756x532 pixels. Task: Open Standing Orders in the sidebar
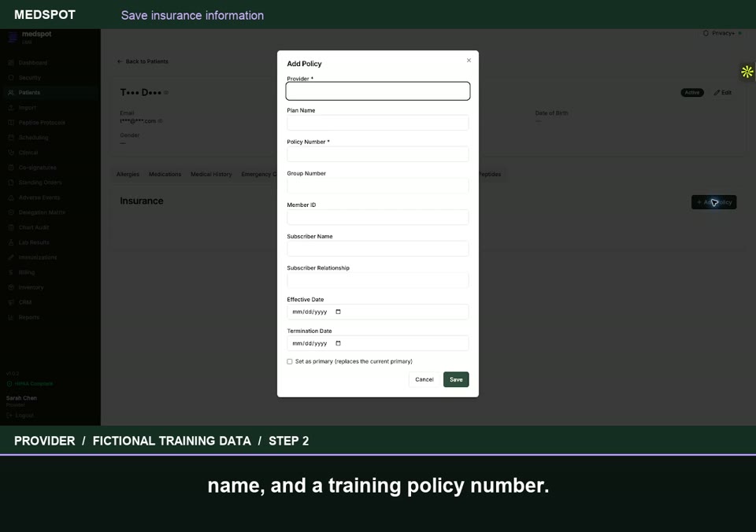(x=40, y=182)
